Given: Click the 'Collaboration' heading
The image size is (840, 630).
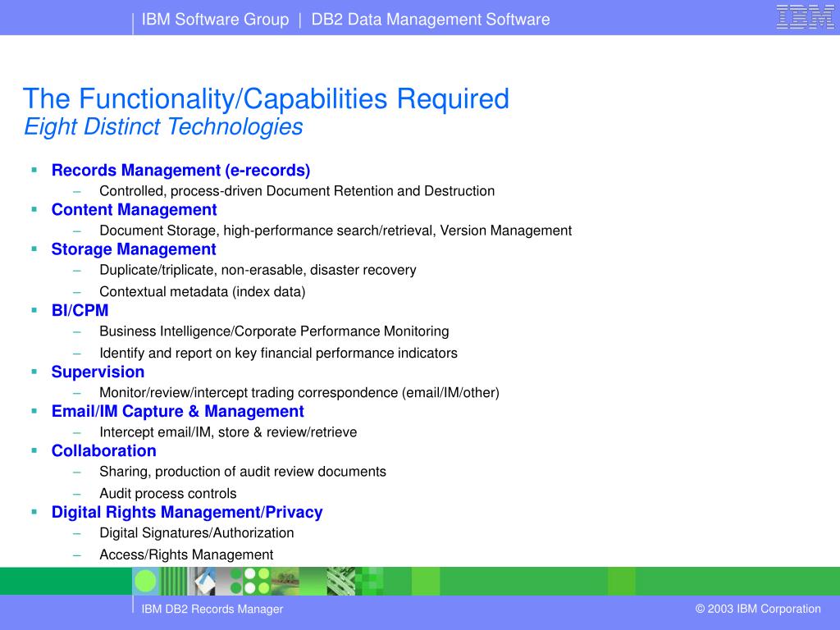Looking at the screenshot, I should click(x=104, y=451).
